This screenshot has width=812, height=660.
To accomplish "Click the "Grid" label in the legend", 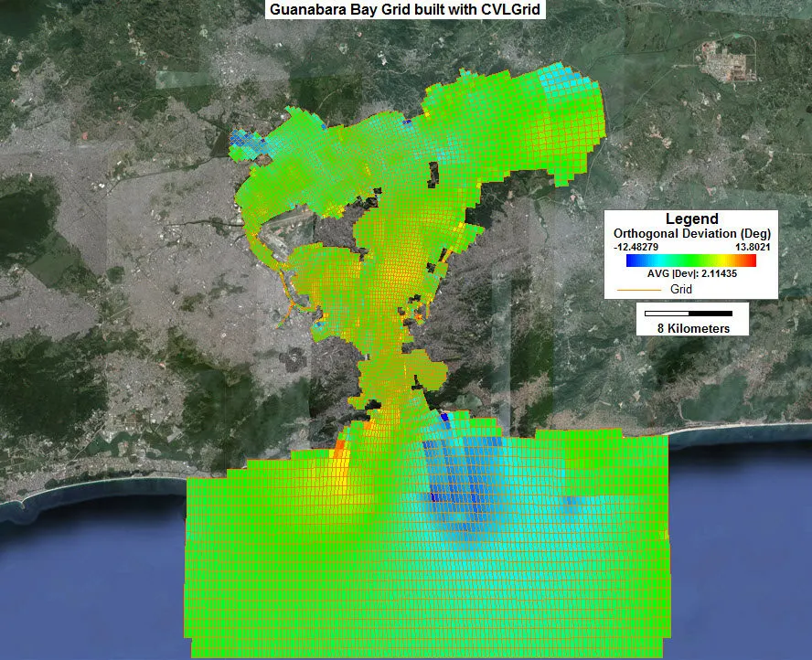I will [682, 290].
